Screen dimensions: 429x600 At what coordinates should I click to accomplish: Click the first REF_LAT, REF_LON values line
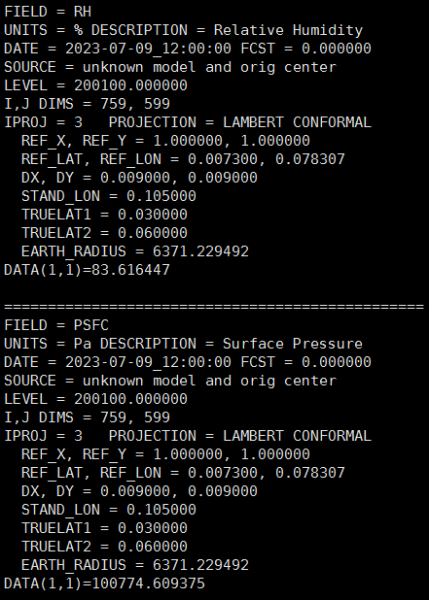(x=183, y=159)
